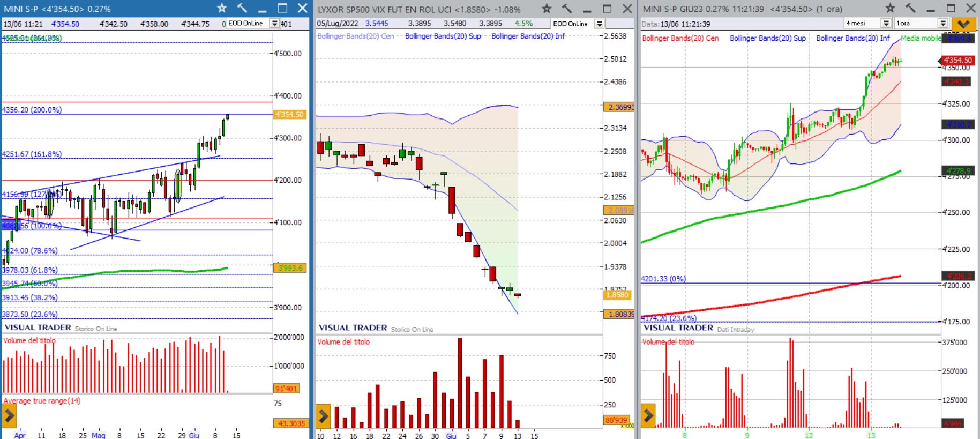This screenshot has height=439, width=980.
Task: Click the 3'993.6 moving average price tag
Action: pos(289,268)
